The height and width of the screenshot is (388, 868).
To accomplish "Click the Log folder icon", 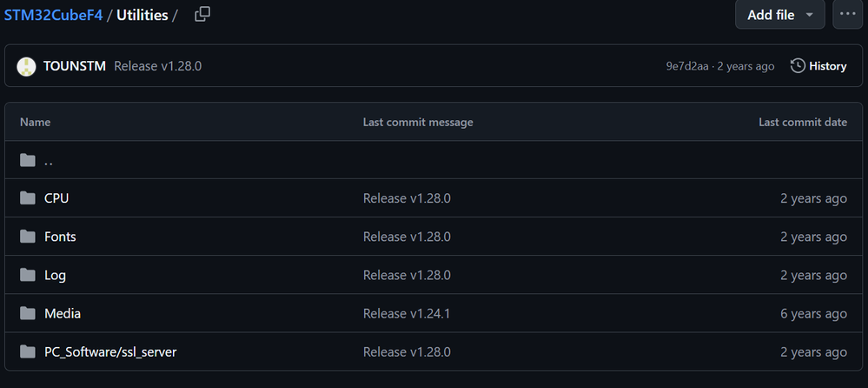I will click(x=28, y=275).
